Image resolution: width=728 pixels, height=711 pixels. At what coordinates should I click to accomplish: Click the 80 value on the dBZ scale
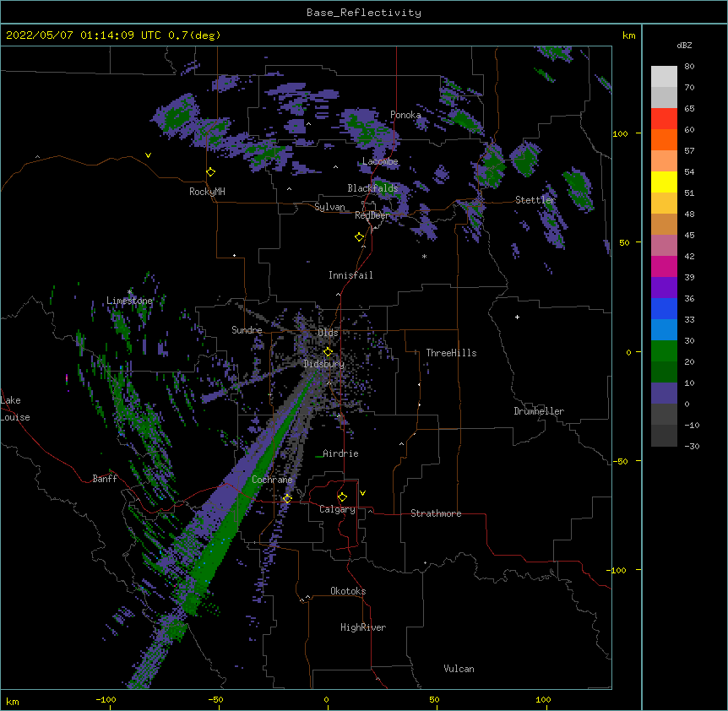tap(689, 67)
